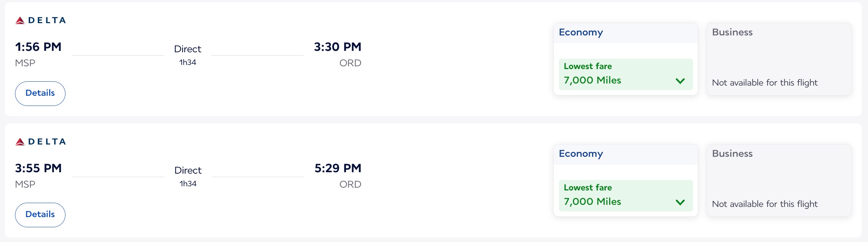Choose the 7,000 Miles fare on the 3:55 PM flight
Screen dimensions: 868x242
pos(592,202)
